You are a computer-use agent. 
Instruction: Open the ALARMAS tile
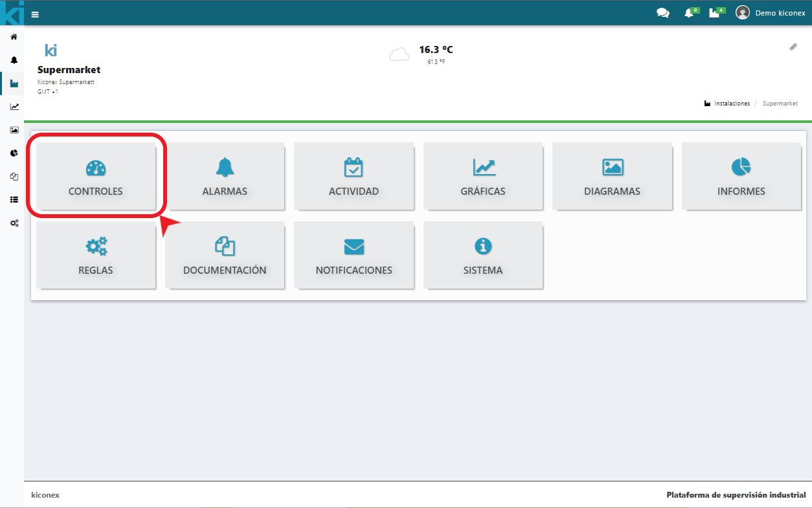225,177
